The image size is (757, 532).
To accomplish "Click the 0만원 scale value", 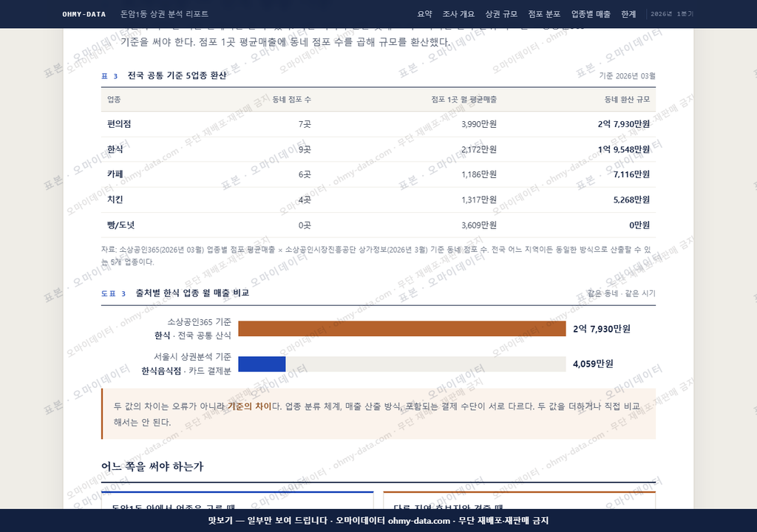I will pyautogui.click(x=639, y=225).
